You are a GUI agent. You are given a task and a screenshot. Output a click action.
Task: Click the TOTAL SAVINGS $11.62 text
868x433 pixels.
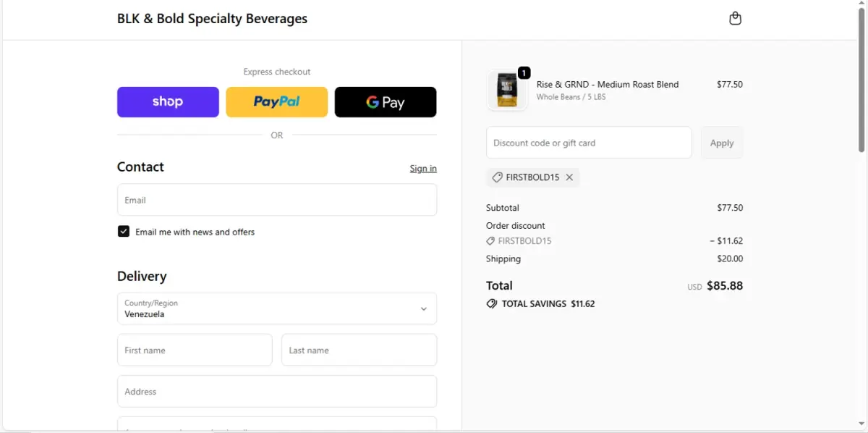click(x=548, y=304)
